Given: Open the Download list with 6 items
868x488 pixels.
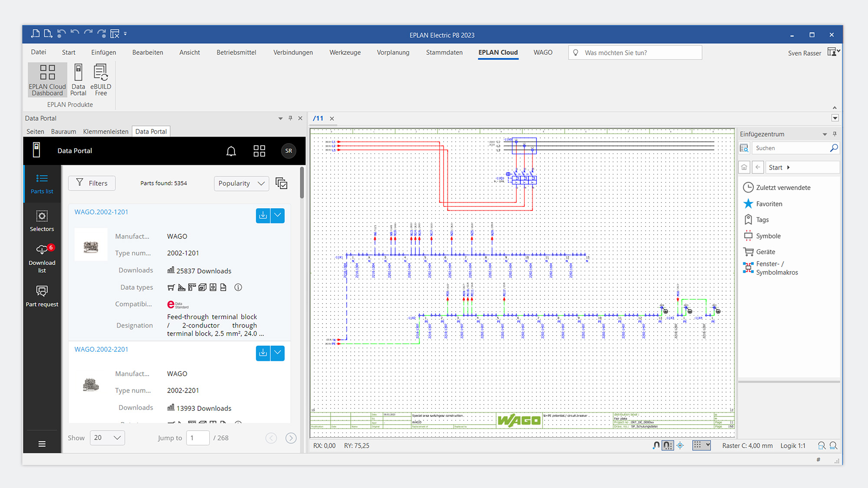Looking at the screenshot, I should click(42, 259).
